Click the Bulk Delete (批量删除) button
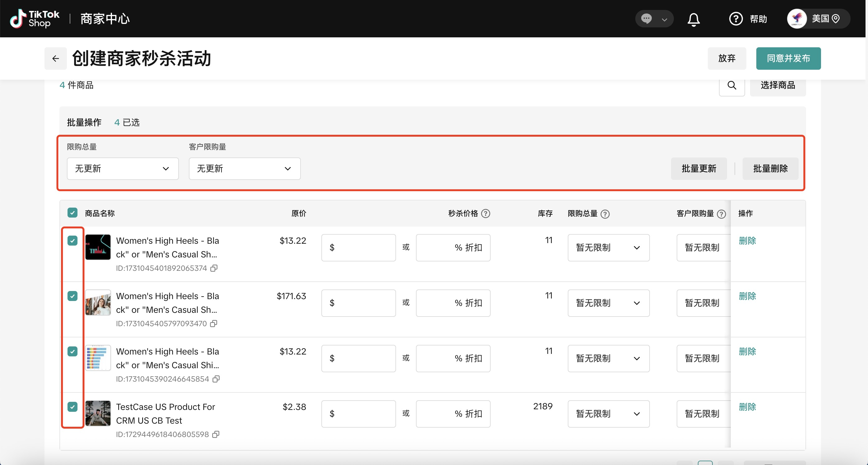Viewport: 868px width, 465px height. pyautogui.click(x=770, y=169)
